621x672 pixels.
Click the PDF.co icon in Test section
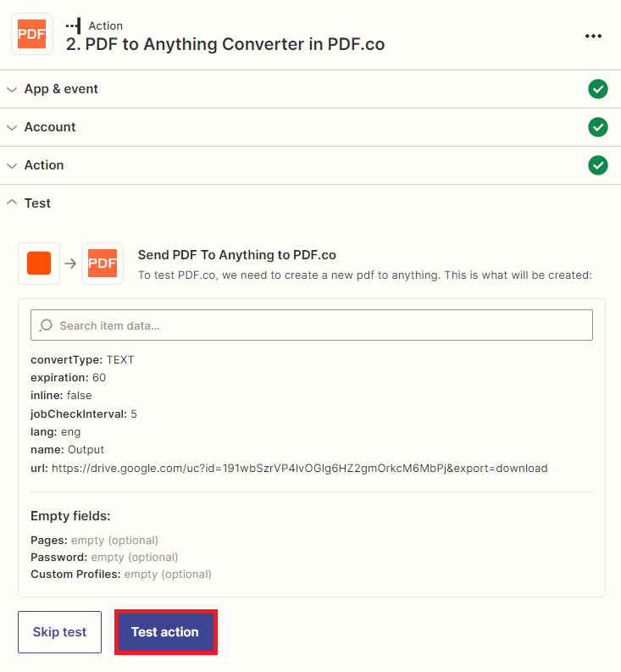103,264
